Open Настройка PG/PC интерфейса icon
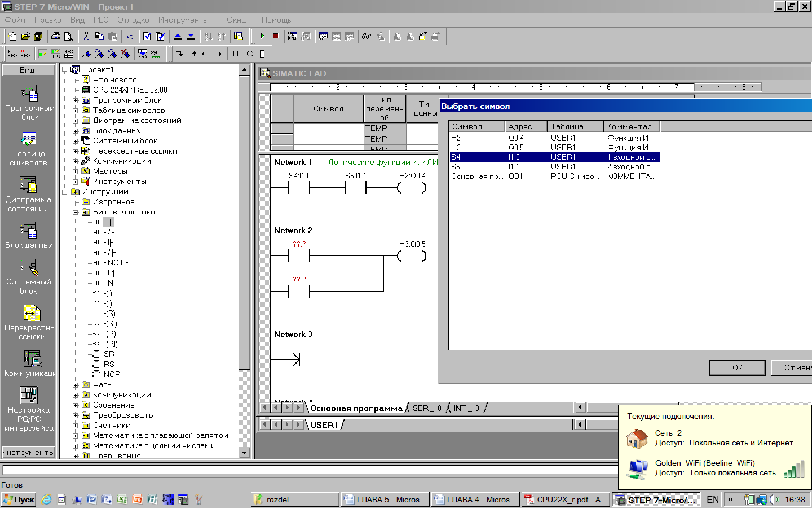 coord(29,409)
